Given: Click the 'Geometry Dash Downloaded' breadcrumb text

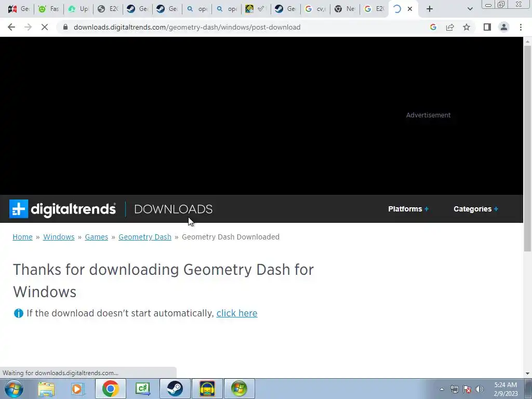Looking at the screenshot, I should pyautogui.click(x=231, y=237).
